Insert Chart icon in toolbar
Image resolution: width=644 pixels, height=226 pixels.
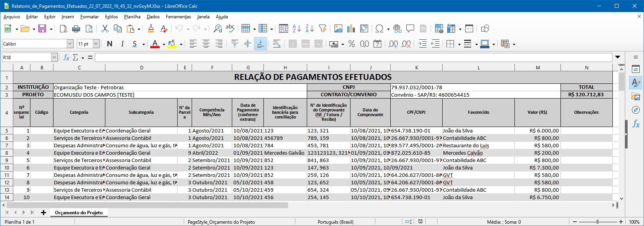tap(351, 28)
